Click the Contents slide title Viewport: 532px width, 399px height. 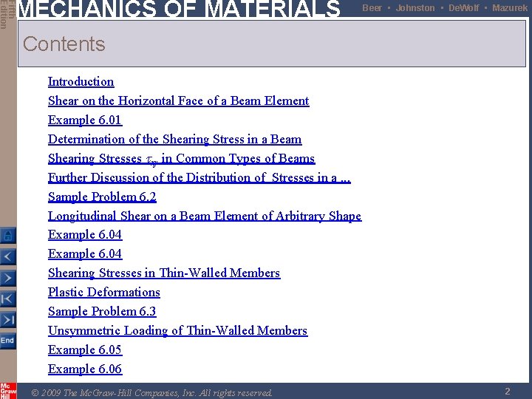point(64,44)
